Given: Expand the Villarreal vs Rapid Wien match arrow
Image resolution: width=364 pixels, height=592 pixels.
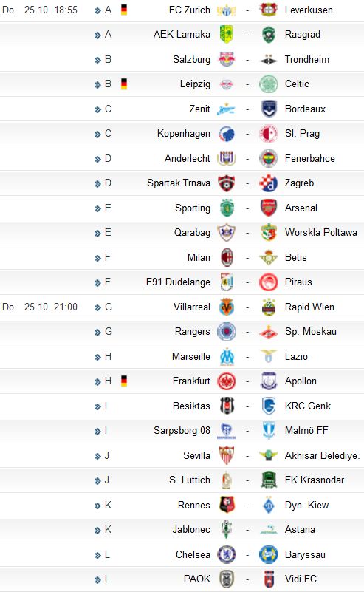Looking at the screenshot, I should click(x=97, y=307).
